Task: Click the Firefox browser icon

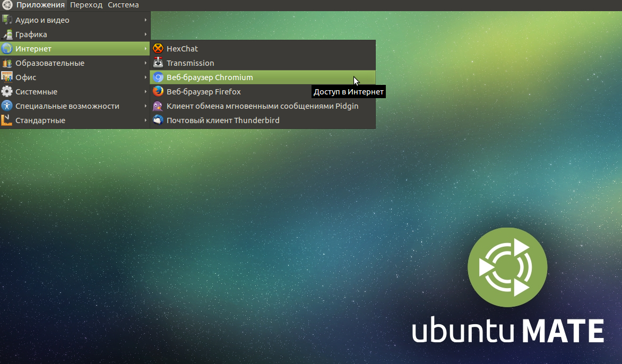Action: [158, 91]
